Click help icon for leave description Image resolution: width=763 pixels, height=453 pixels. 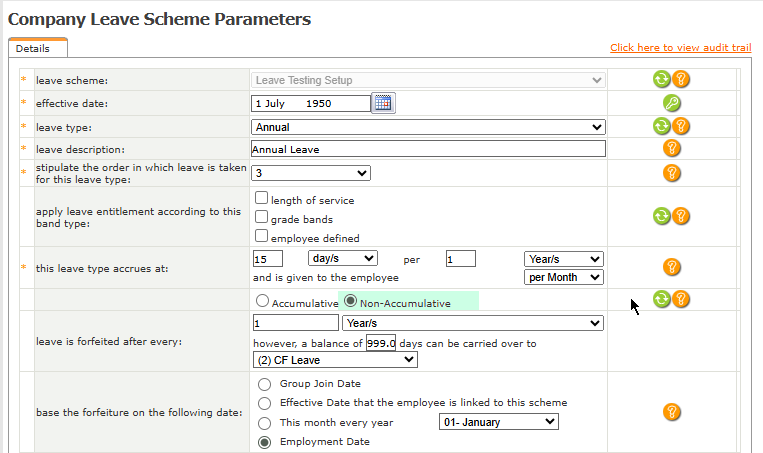coord(672,148)
